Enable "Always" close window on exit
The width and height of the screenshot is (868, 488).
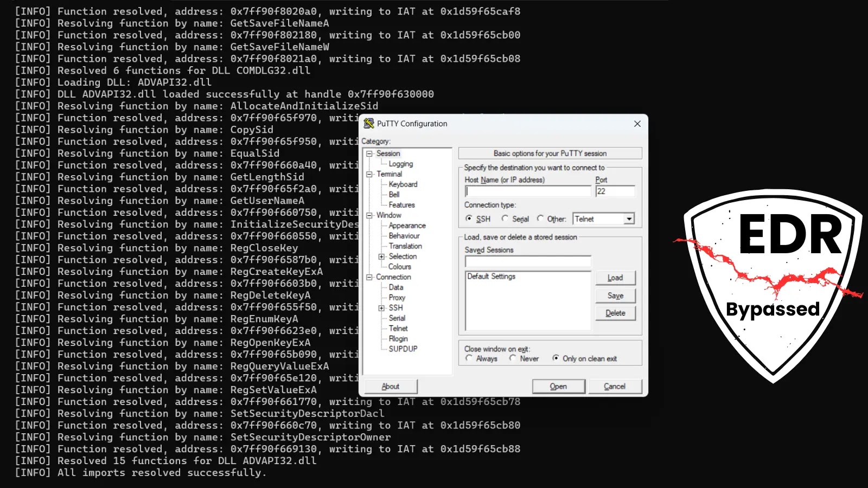pyautogui.click(x=470, y=358)
